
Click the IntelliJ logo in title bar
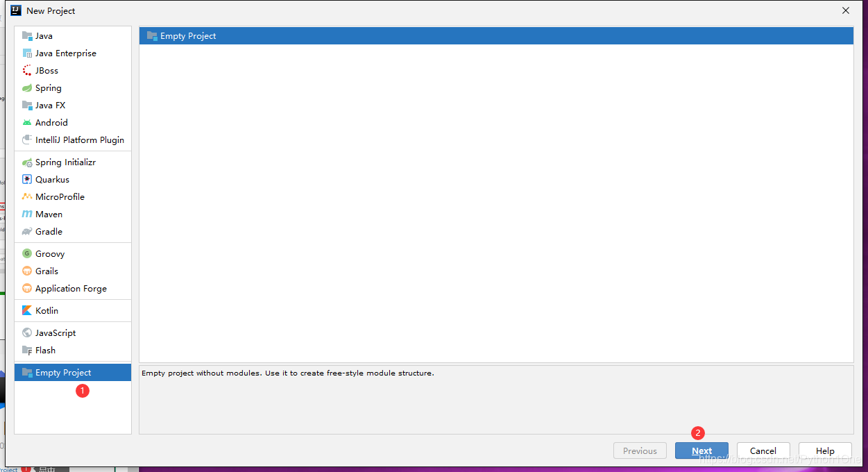(x=15, y=10)
